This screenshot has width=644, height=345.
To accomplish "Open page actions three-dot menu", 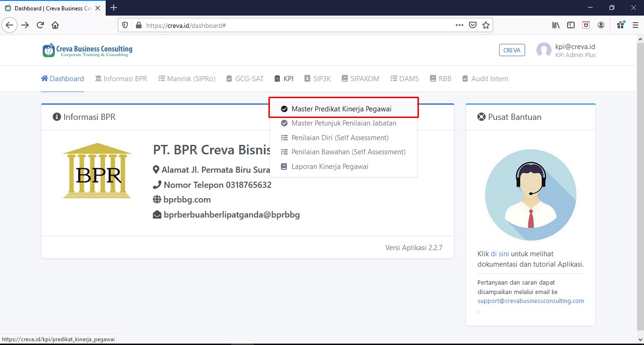I will click(459, 25).
